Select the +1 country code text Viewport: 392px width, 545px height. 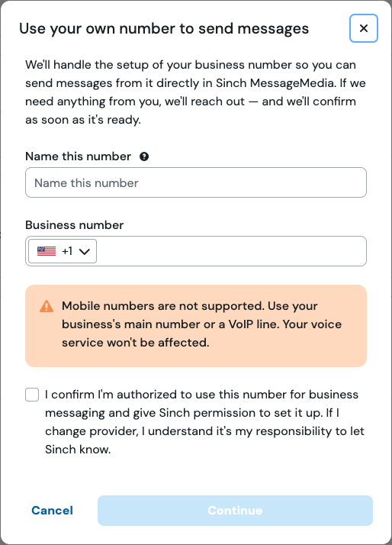click(x=67, y=251)
